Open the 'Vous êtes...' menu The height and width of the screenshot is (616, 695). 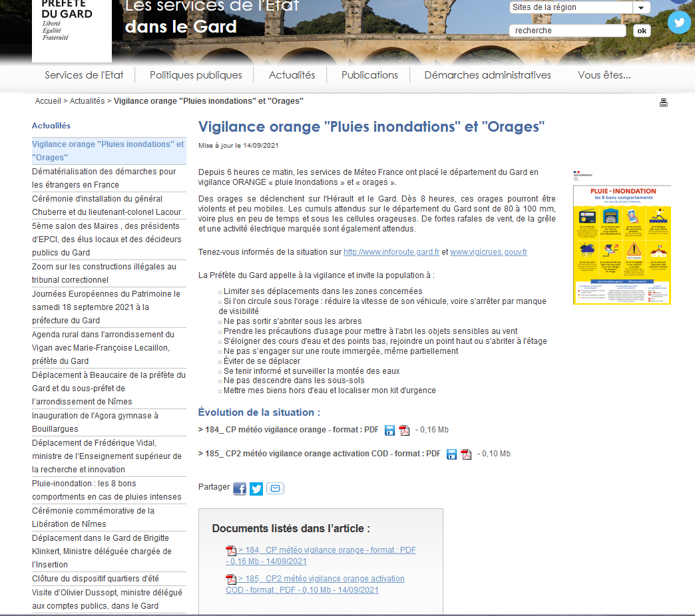coord(604,75)
